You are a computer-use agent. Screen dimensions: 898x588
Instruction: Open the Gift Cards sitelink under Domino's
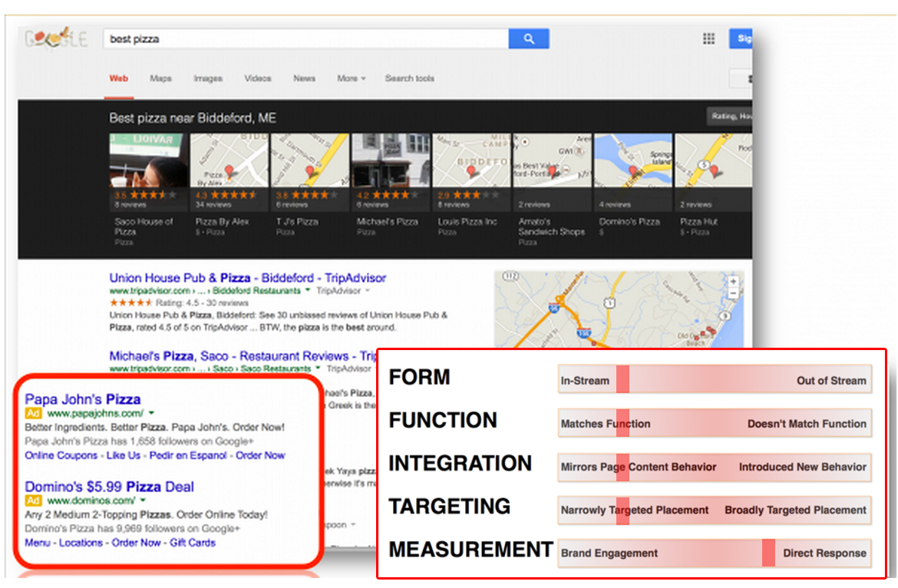[x=192, y=543]
